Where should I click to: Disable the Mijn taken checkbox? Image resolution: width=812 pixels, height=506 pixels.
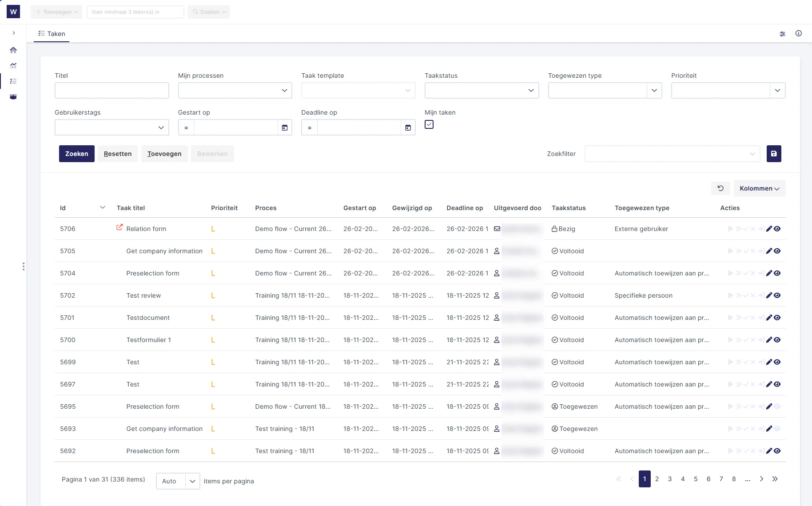[429, 125]
